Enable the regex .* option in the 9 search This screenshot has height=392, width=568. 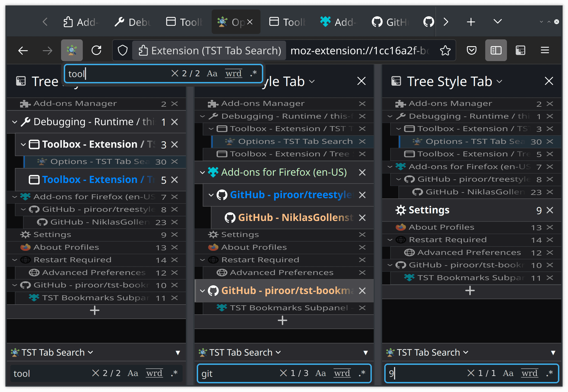click(x=550, y=373)
